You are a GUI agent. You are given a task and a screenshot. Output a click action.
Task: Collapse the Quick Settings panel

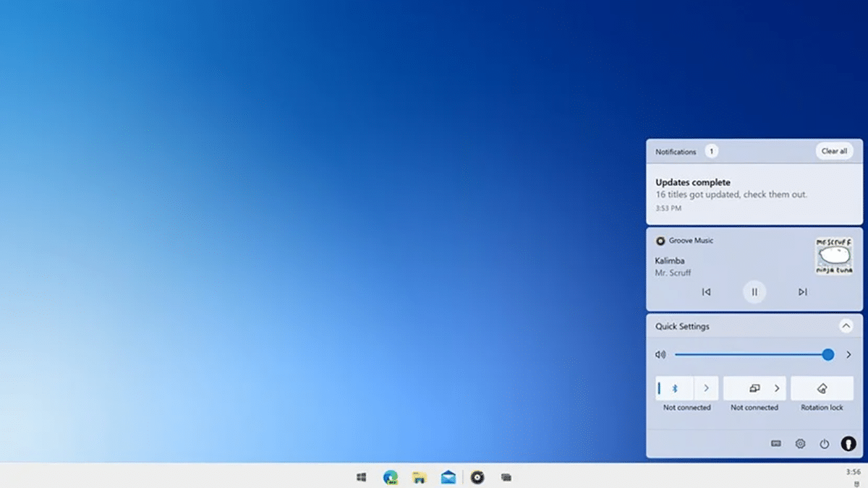pyautogui.click(x=846, y=326)
